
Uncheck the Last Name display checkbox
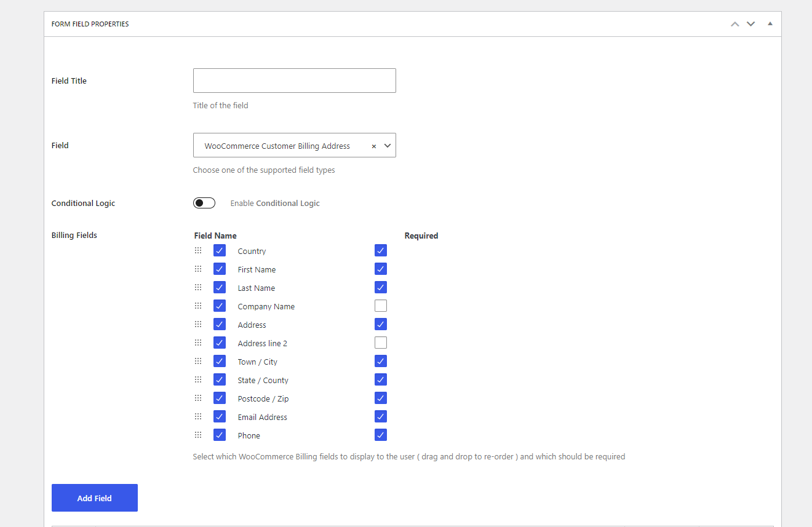[x=220, y=287]
